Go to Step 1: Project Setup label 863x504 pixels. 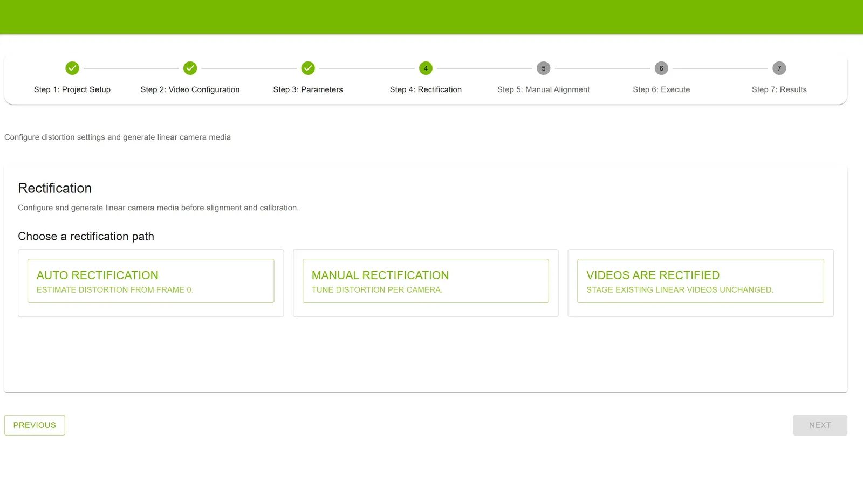tap(72, 89)
